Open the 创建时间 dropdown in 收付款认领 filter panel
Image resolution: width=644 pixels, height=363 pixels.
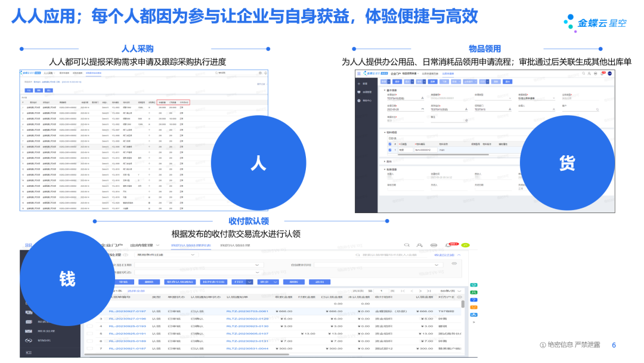[378, 264]
